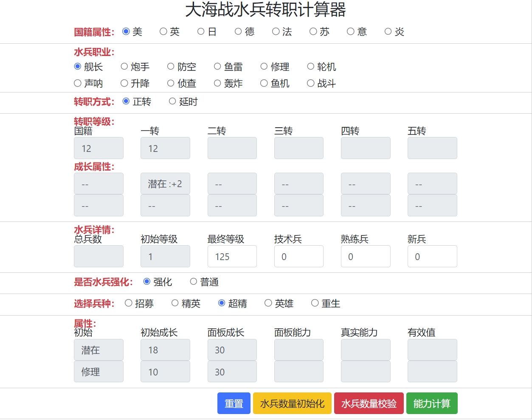This screenshot has width=532, height=420.
Task: Select 鱼雷 profession radio button
Action: [217, 67]
